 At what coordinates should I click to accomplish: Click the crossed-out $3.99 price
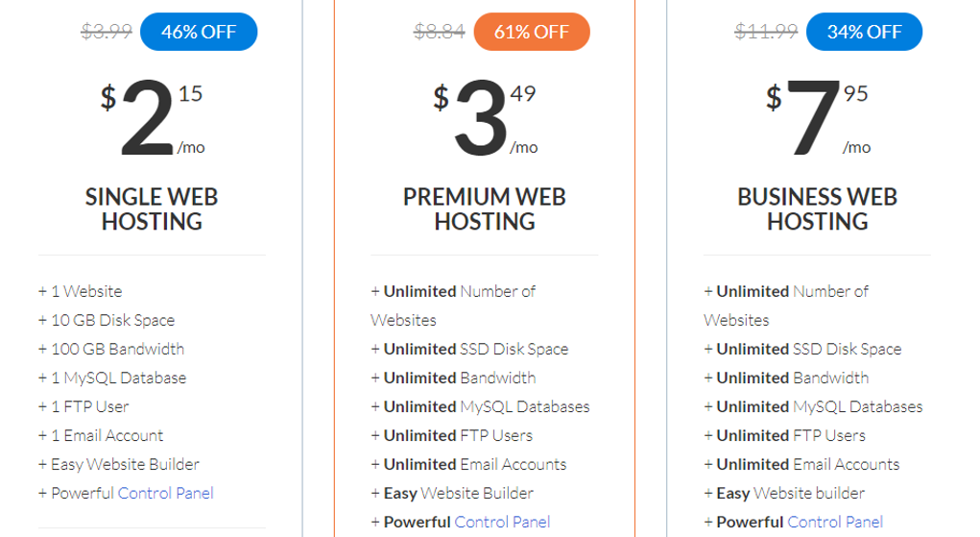[107, 32]
